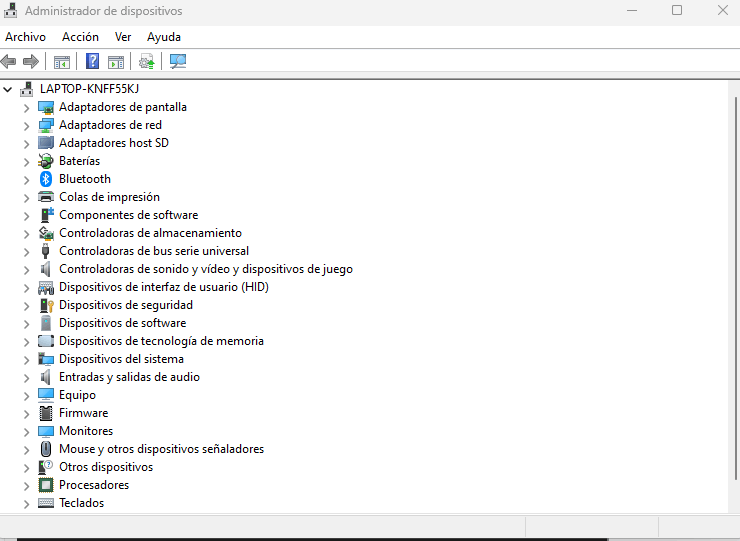Select the Firmware chip icon
Screen dimensions: 740x541
[46, 413]
